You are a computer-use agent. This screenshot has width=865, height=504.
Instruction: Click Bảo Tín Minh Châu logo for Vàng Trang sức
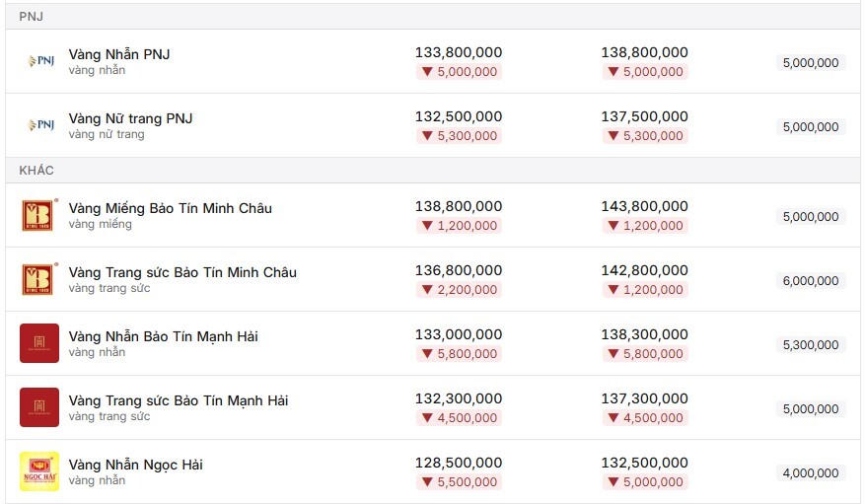(38, 278)
